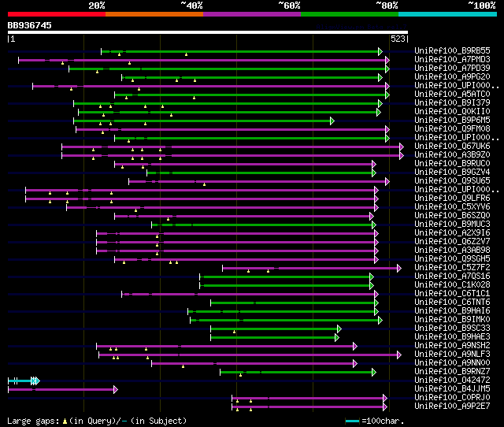Select the UniRef100_A9P2E7 label
Image resolution: width=504 pixels, height=427 pixels.
pyautogui.click(x=452, y=407)
